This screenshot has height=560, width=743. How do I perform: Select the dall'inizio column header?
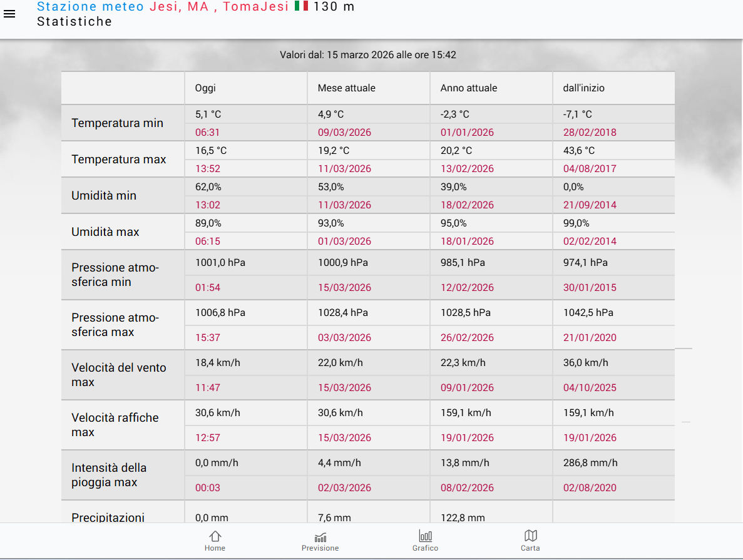pyautogui.click(x=583, y=88)
